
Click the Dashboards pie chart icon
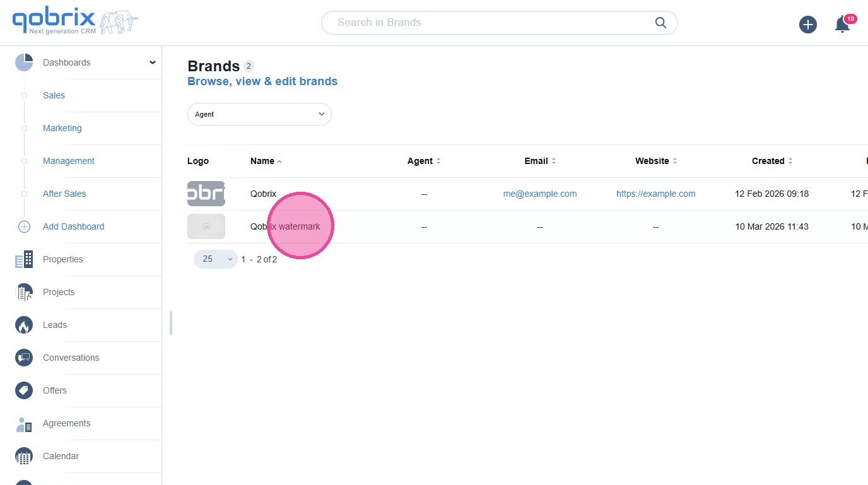pos(24,62)
